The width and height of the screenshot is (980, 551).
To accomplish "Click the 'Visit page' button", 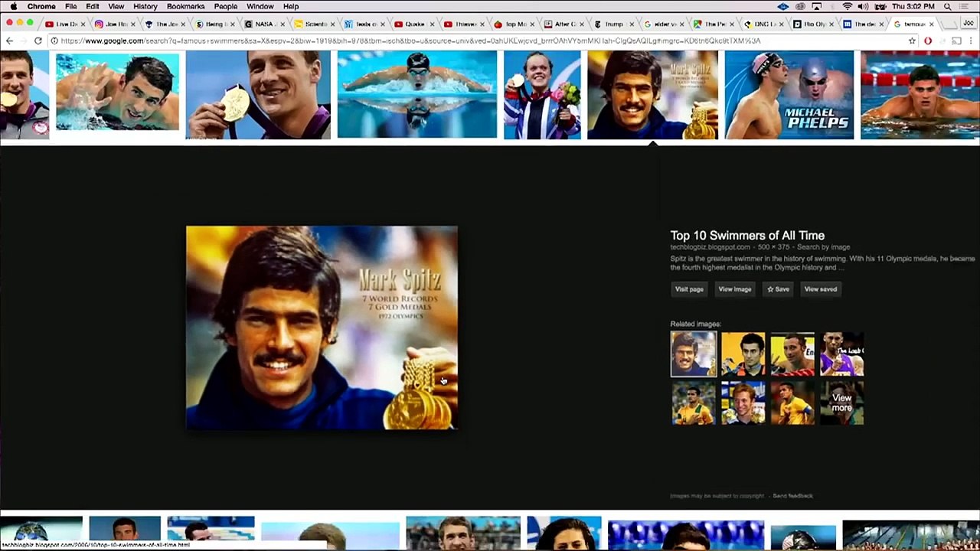I will [x=689, y=289].
